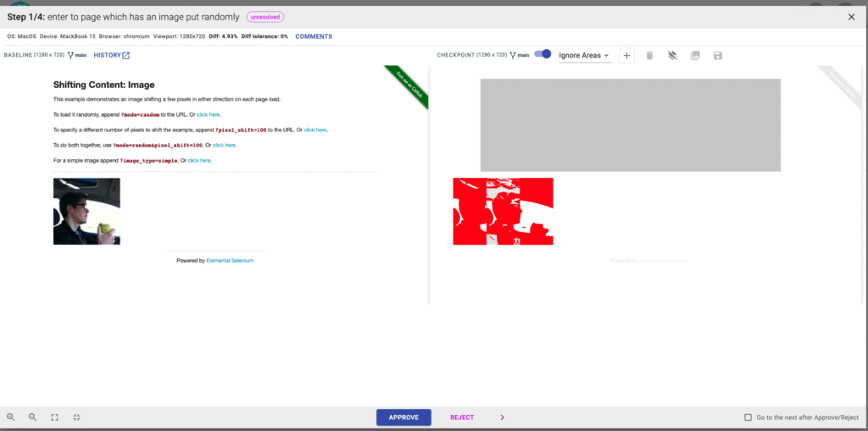Click the unresolved status badge
This screenshot has height=431, width=868.
265,17
